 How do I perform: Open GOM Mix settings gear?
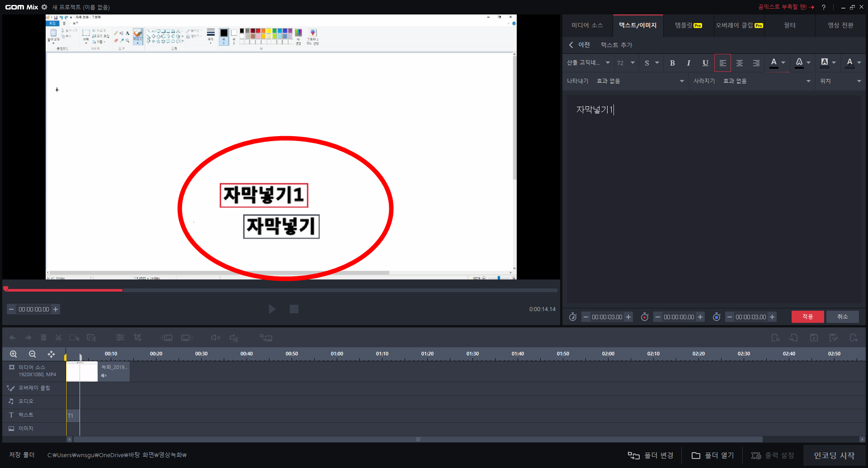44,7
